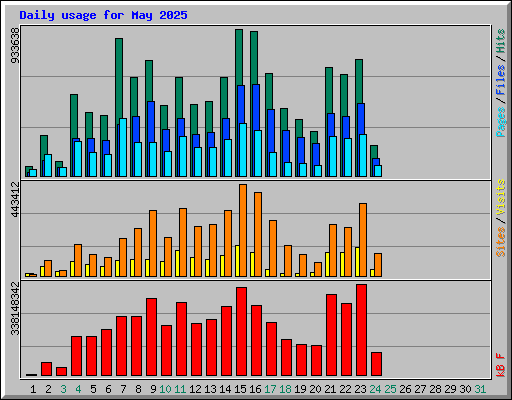
Task: Click the "Sites" legend label
Action: 500,242
